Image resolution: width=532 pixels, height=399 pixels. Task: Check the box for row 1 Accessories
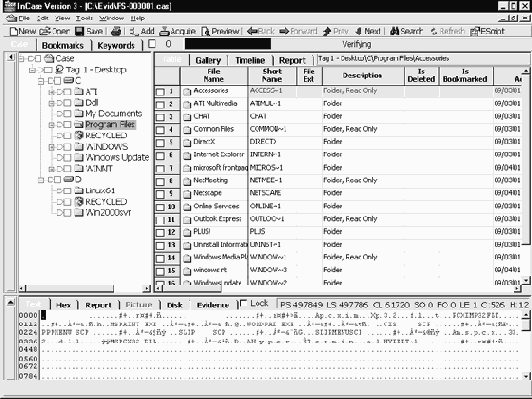point(160,92)
